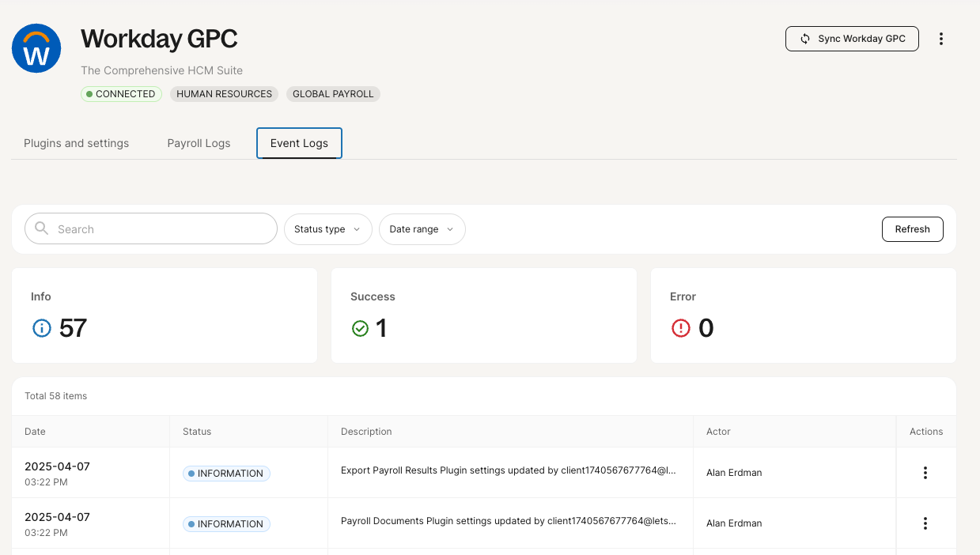The image size is (980, 555).
Task: Open actions menu for Export Payroll Results row
Action: tap(925, 473)
